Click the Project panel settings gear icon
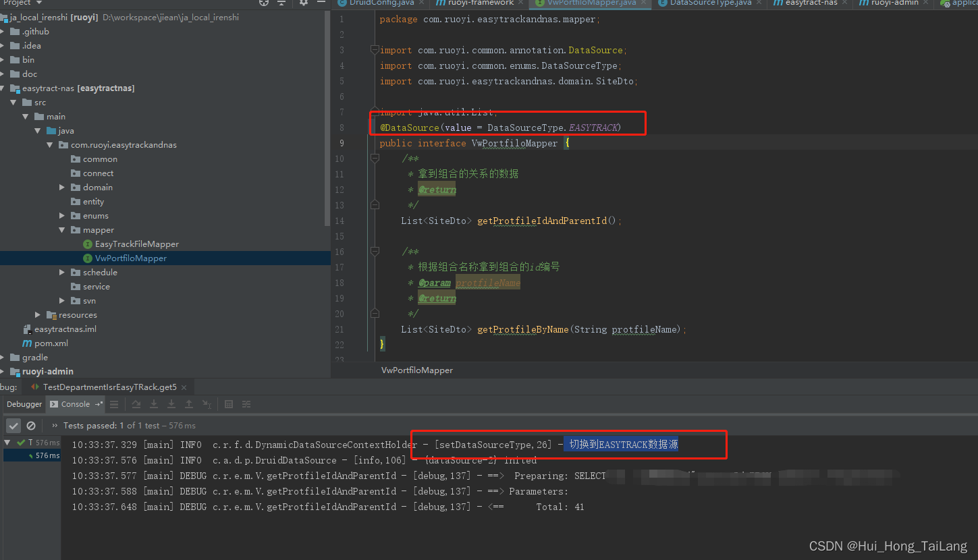 click(304, 3)
